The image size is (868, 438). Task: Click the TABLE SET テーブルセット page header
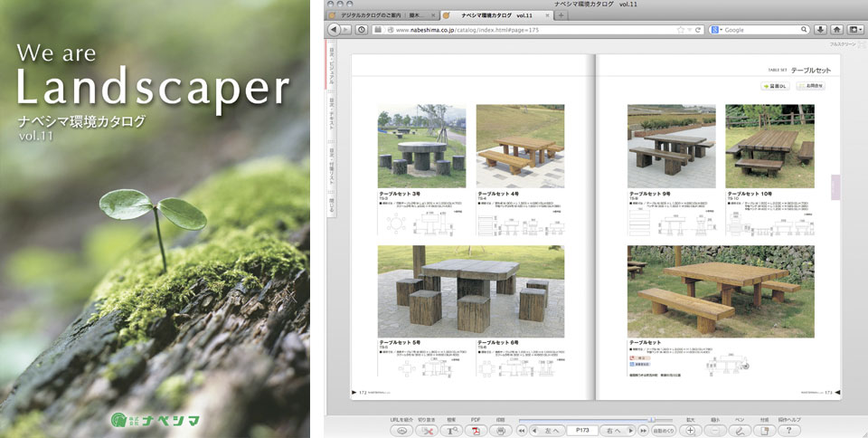click(799, 71)
